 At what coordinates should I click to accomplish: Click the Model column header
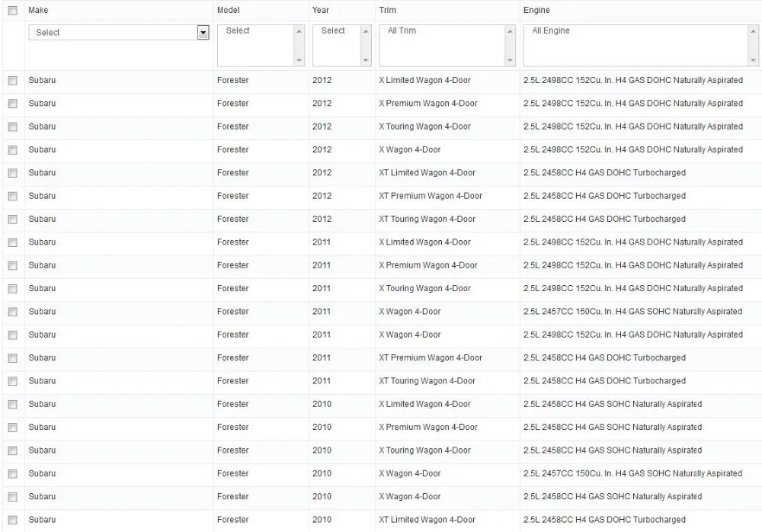[x=229, y=10]
